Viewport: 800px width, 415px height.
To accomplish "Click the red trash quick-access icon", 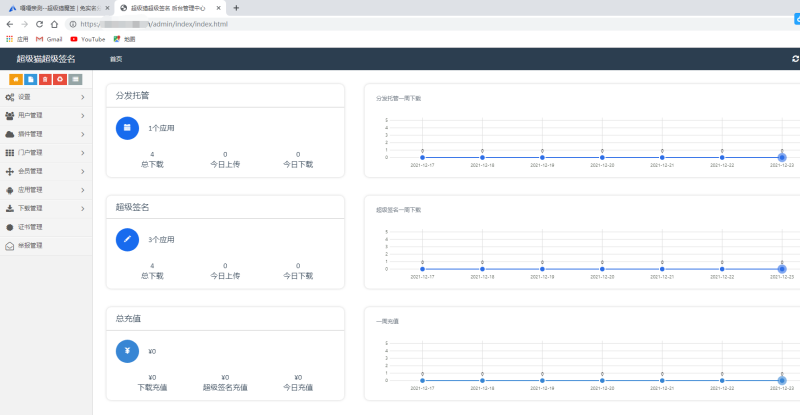I will (45, 79).
